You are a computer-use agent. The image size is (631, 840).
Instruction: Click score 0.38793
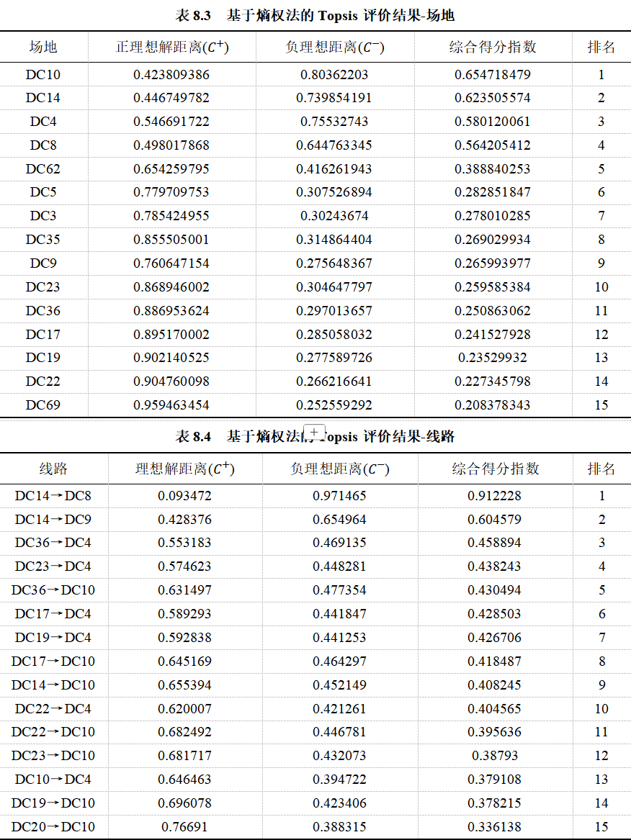[x=494, y=756]
